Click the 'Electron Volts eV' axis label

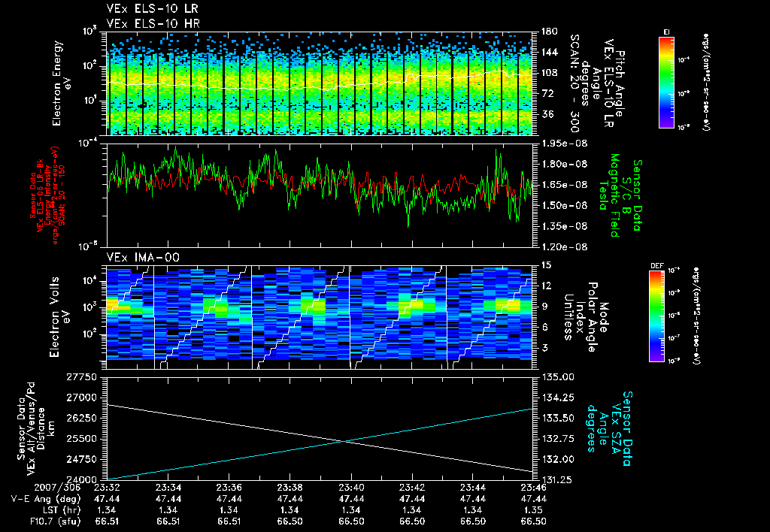(x=59, y=316)
